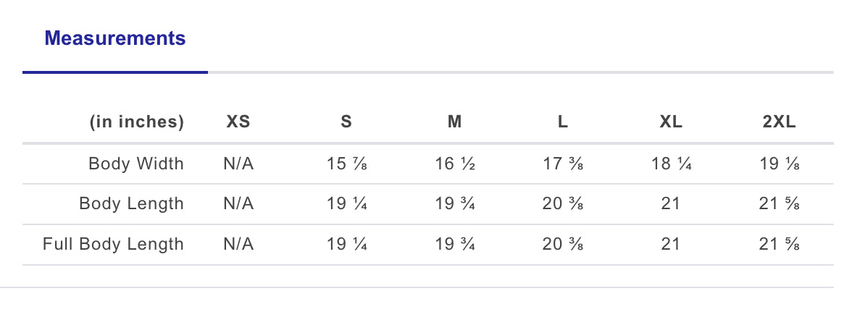Select the Body Width row label
The height and width of the screenshot is (325, 868).
136,164
